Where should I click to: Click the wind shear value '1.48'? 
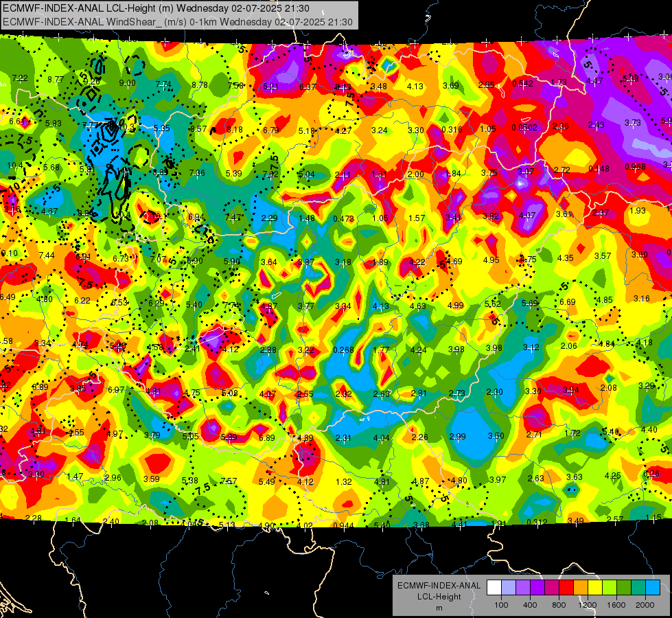point(307,218)
